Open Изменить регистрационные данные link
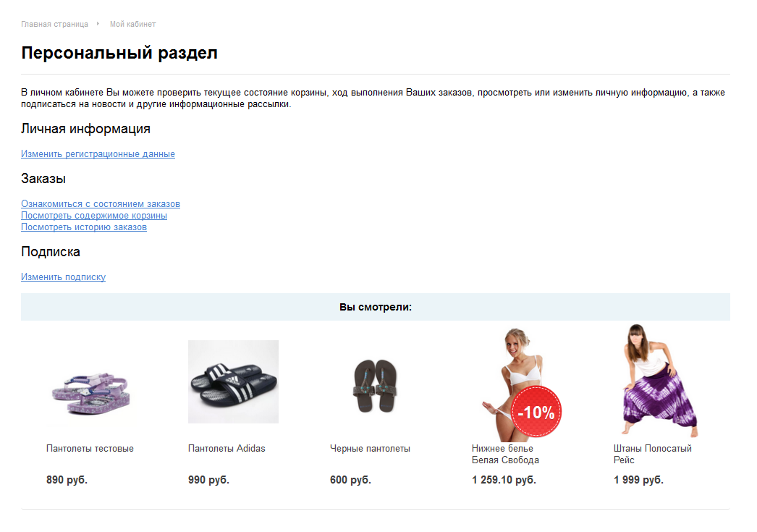This screenshot has height=532, width=757. pyautogui.click(x=98, y=154)
